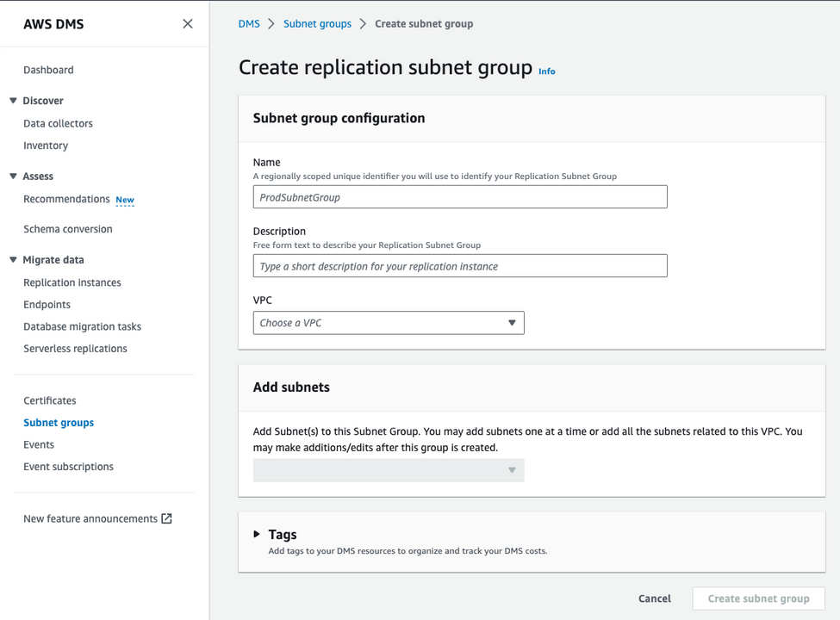Click the Info link beside page title
The height and width of the screenshot is (620, 840).
pos(547,71)
